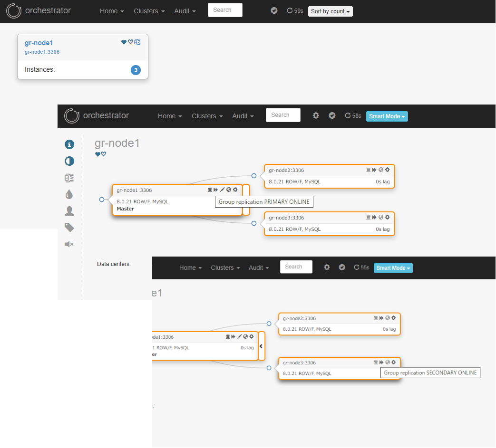Open the Clusters menu in the 55s navbar
Image resolution: width=496 pixels, height=448 pixels.
click(225, 267)
